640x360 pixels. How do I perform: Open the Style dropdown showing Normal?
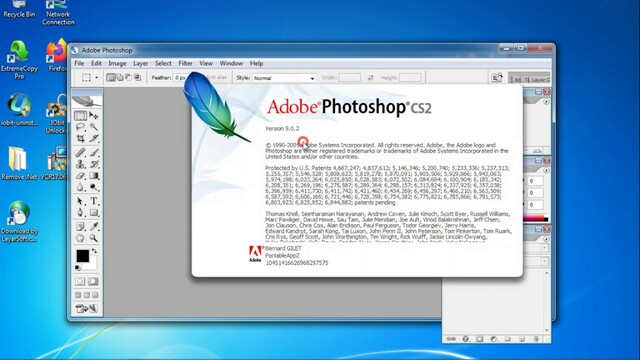(x=284, y=78)
